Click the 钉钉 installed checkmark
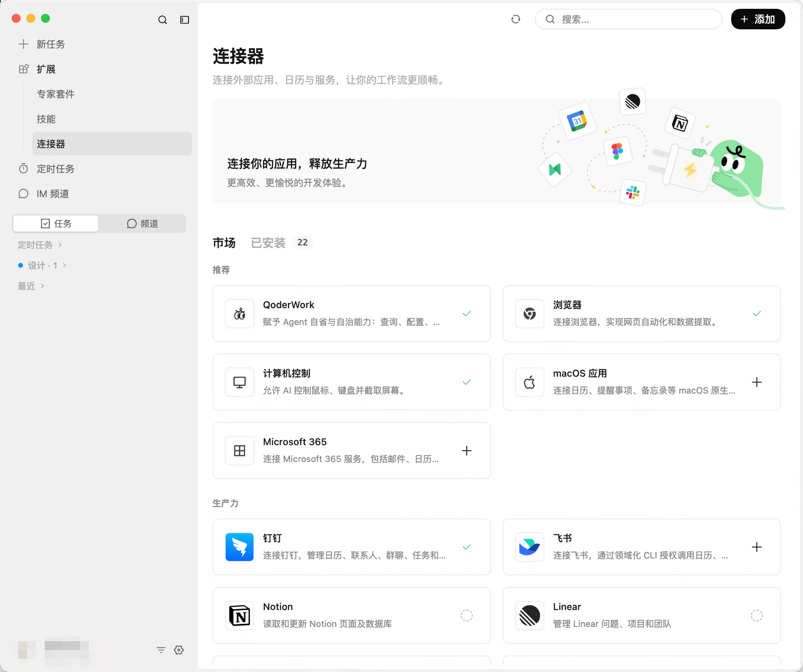Viewport: 803px width, 672px height. 467,547
